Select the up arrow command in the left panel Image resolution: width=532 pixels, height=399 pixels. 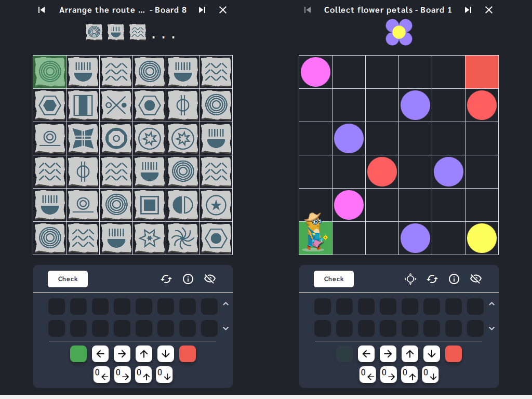[x=144, y=354]
